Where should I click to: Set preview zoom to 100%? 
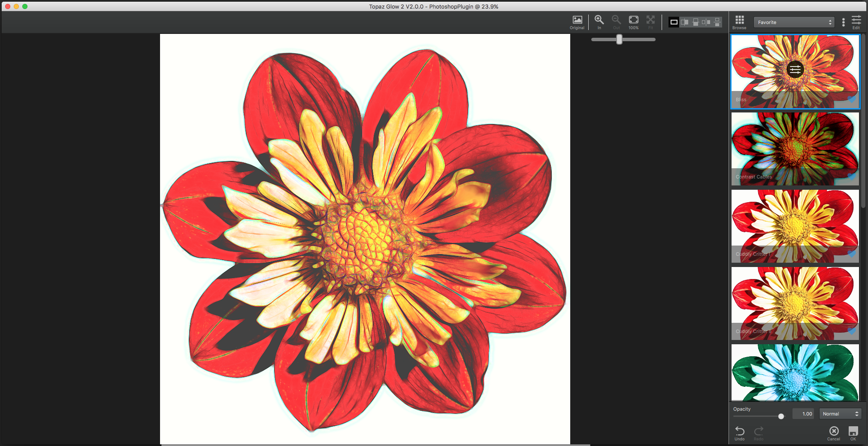pos(633,22)
